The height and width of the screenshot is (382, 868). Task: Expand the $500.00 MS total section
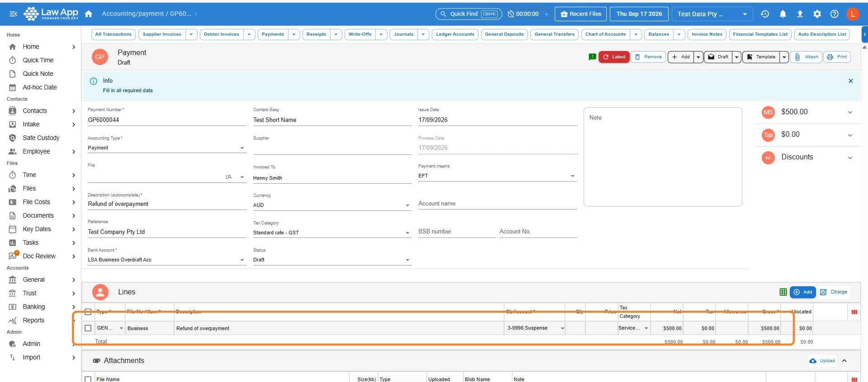(850, 112)
